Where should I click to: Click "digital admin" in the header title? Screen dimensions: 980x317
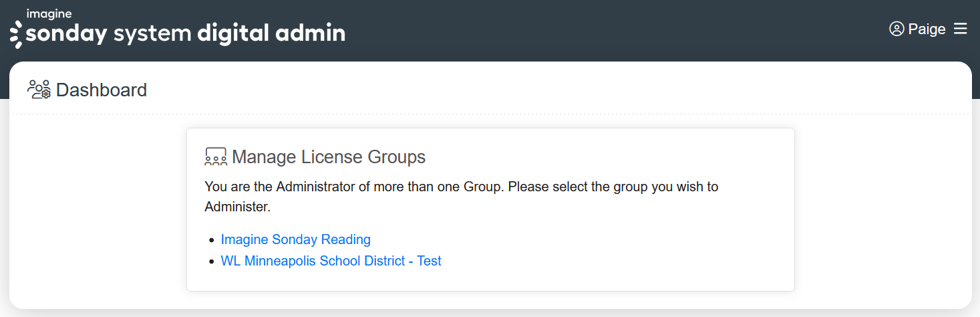271,33
